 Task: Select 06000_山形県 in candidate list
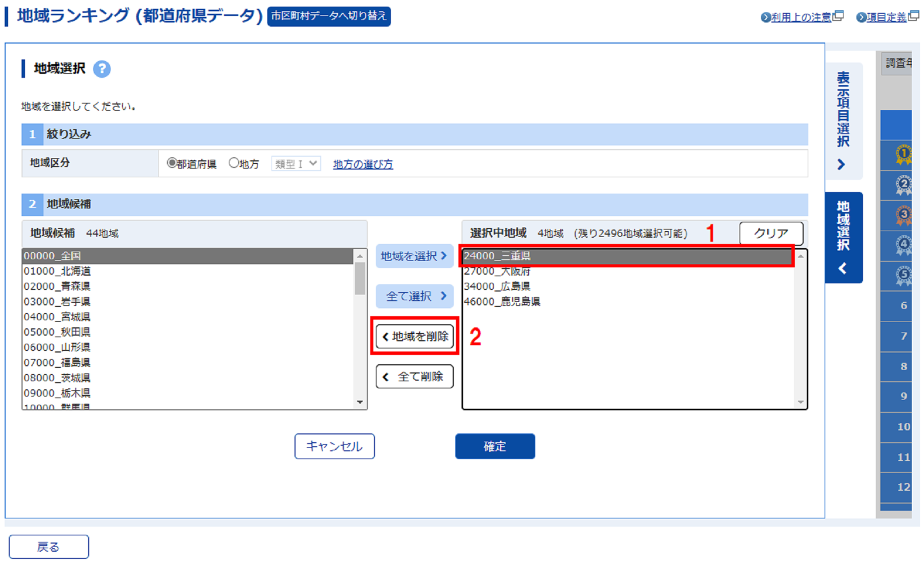click(x=188, y=347)
